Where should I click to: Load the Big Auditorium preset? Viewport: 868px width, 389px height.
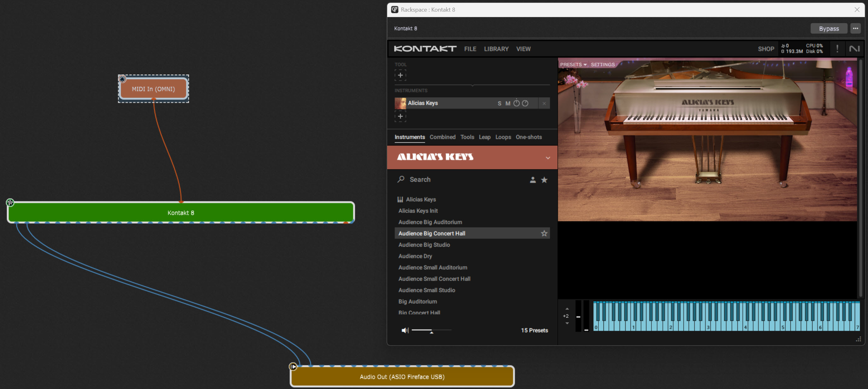tap(472, 301)
